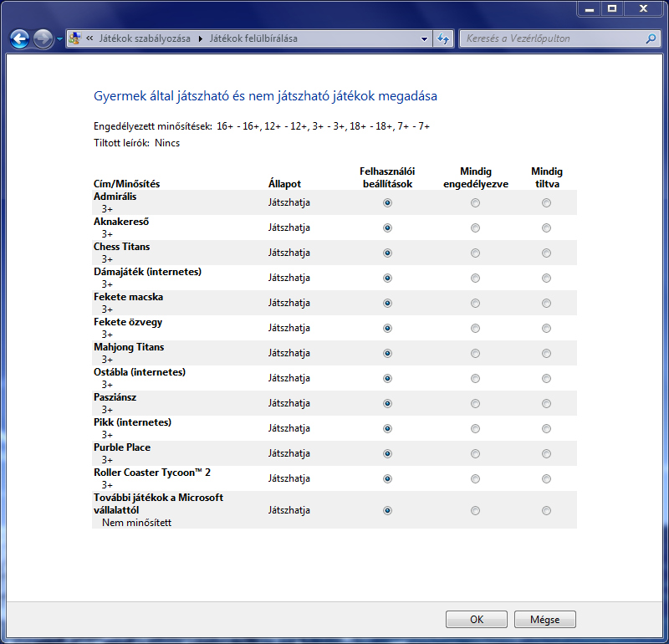The width and height of the screenshot is (669, 644).
Task: Set További játékok a Microsoft to Mindig engedélyezve
Action: pyautogui.click(x=475, y=510)
